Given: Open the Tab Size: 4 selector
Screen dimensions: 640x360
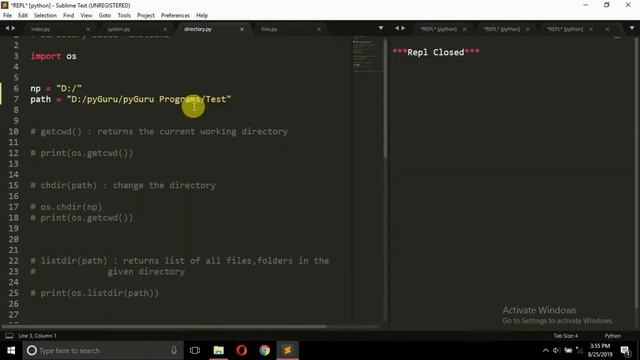Looking at the screenshot, I should click(x=566, y=336).
